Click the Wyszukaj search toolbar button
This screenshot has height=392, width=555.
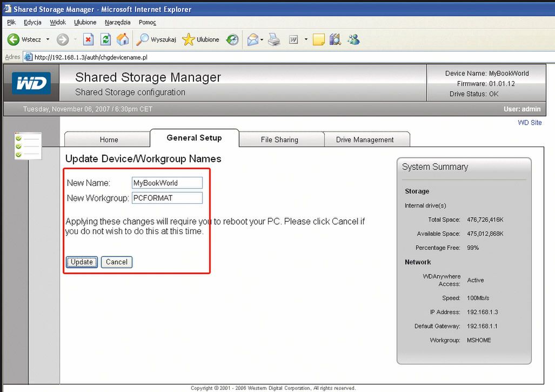coord(156,39)
